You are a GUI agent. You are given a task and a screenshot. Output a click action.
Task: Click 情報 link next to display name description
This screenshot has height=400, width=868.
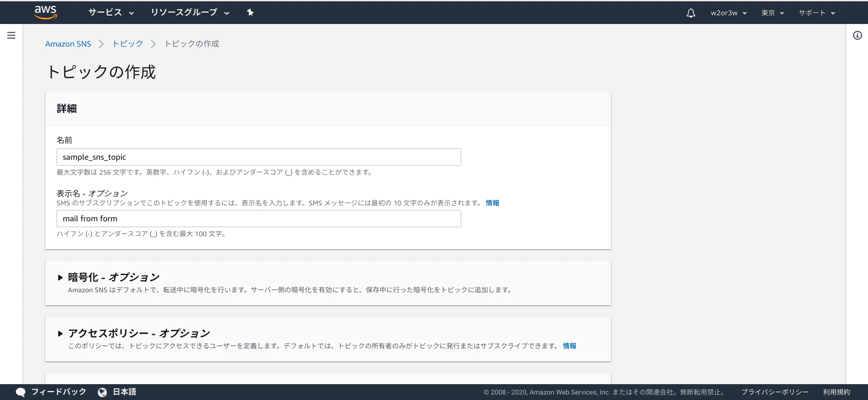(x=492, y=203)
